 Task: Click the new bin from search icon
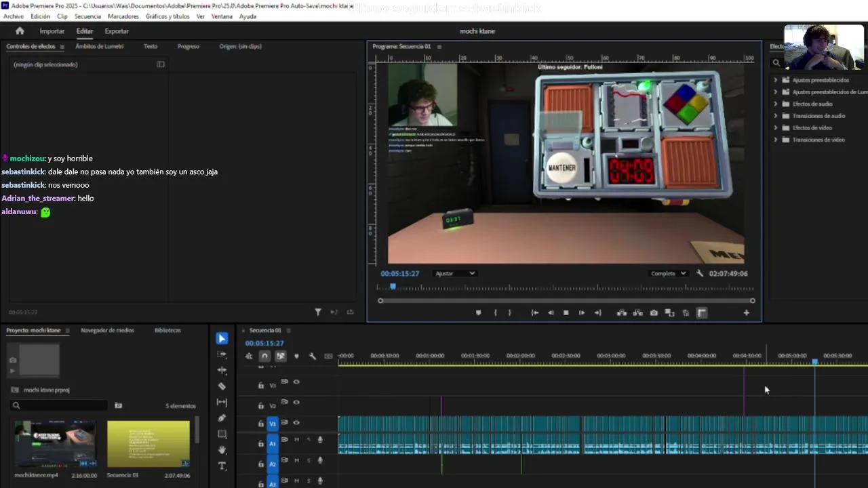pos(119,405)
